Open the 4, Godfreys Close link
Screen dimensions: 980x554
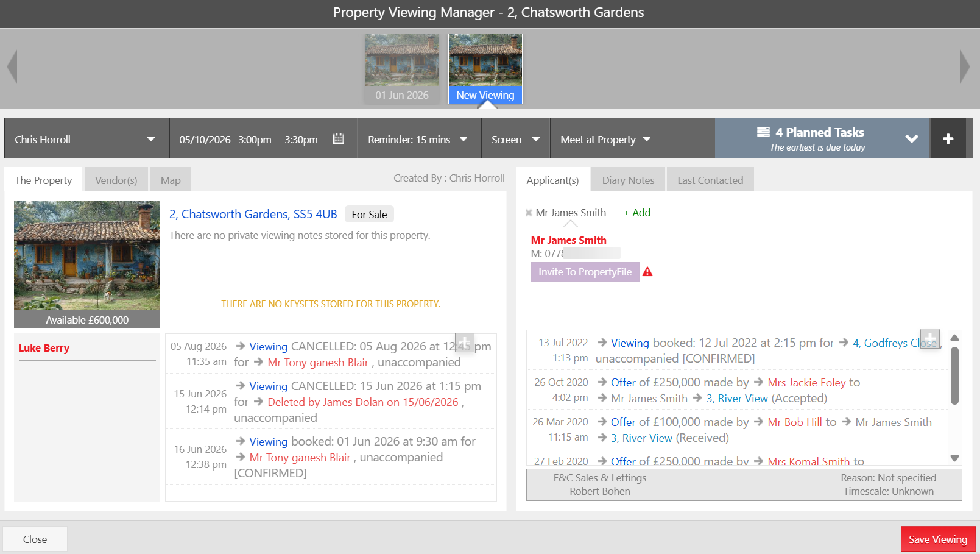(x=895, y=343)
